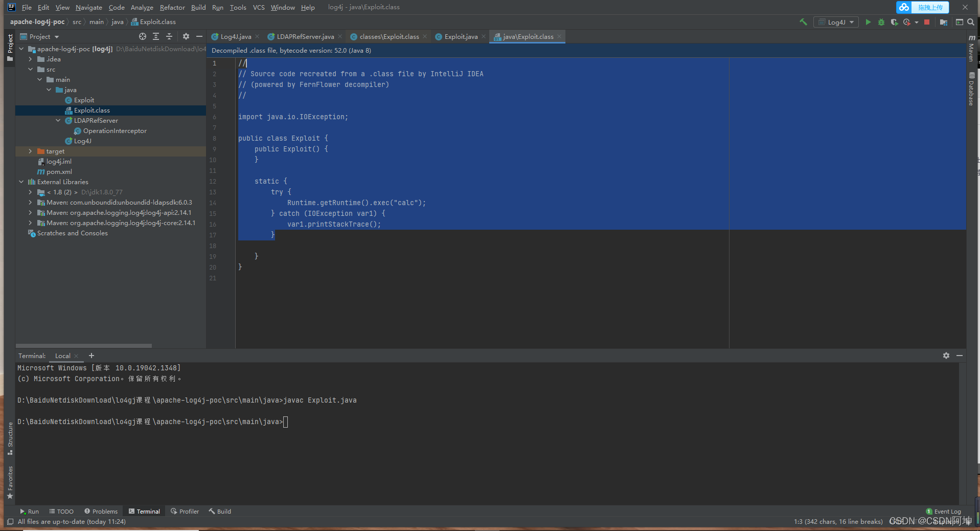Close the java\Exploit.class tab
Screen dimensions: 980x531
[x=559, y=37]
